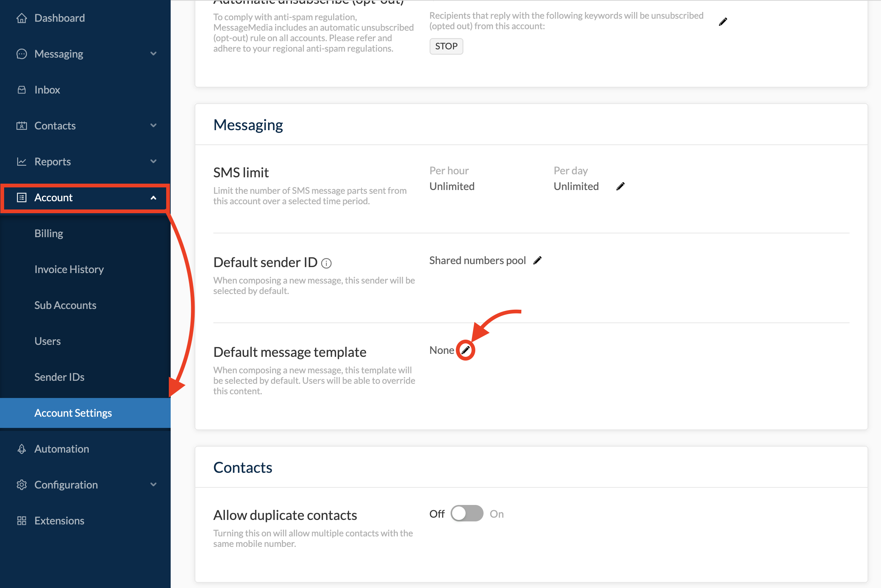This screenshot has width=881, height=588.
Task: Click the On label beside duplicate toggle
Action: coord(496,514)
